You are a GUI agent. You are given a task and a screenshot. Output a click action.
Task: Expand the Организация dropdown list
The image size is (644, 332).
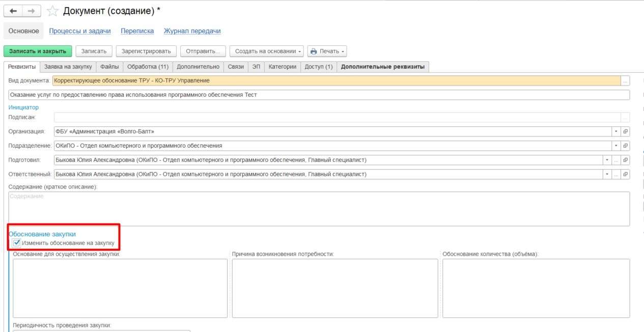(615, 131)
